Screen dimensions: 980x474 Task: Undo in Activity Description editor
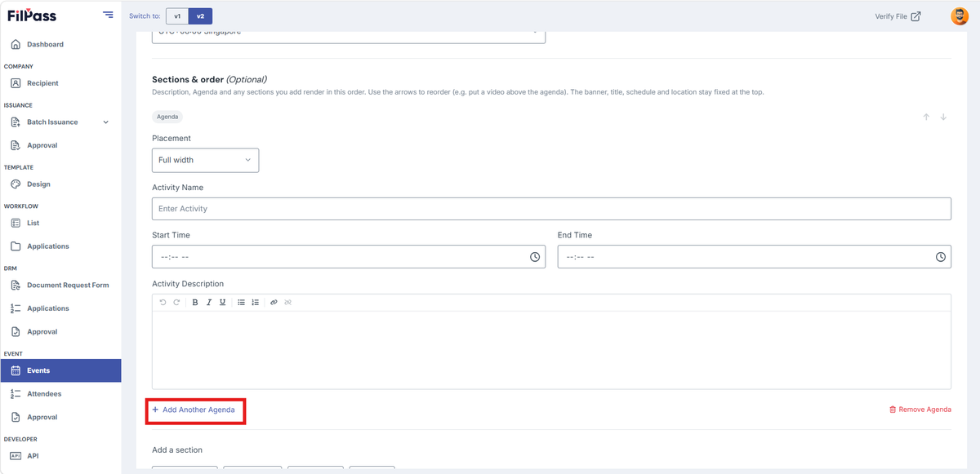click(x=163, y=303)
